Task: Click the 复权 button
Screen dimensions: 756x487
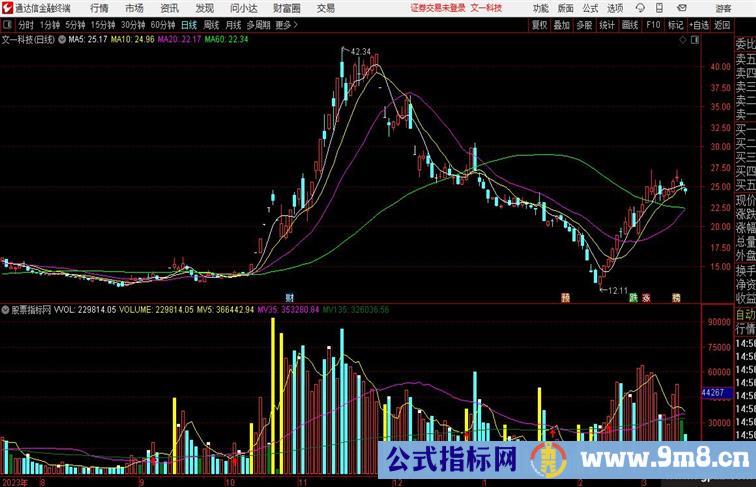Action: pyautogui.click(x=539, y=25)
